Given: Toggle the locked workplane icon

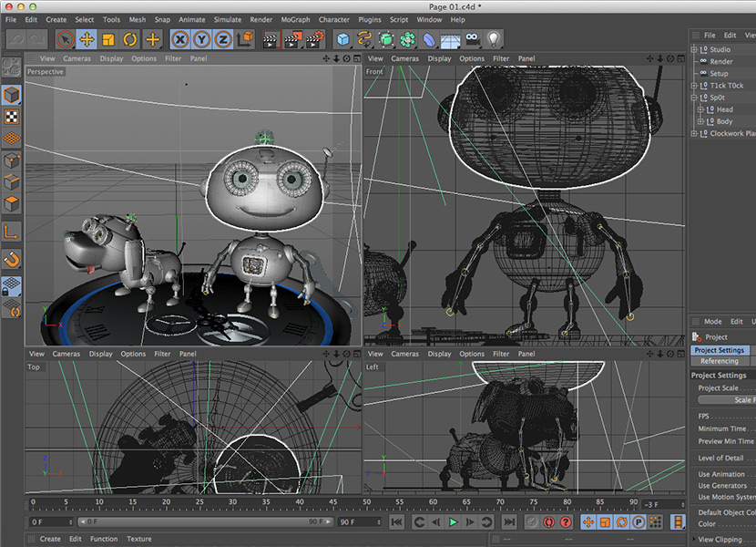Looking at the screenshot, I should (11, 285).
